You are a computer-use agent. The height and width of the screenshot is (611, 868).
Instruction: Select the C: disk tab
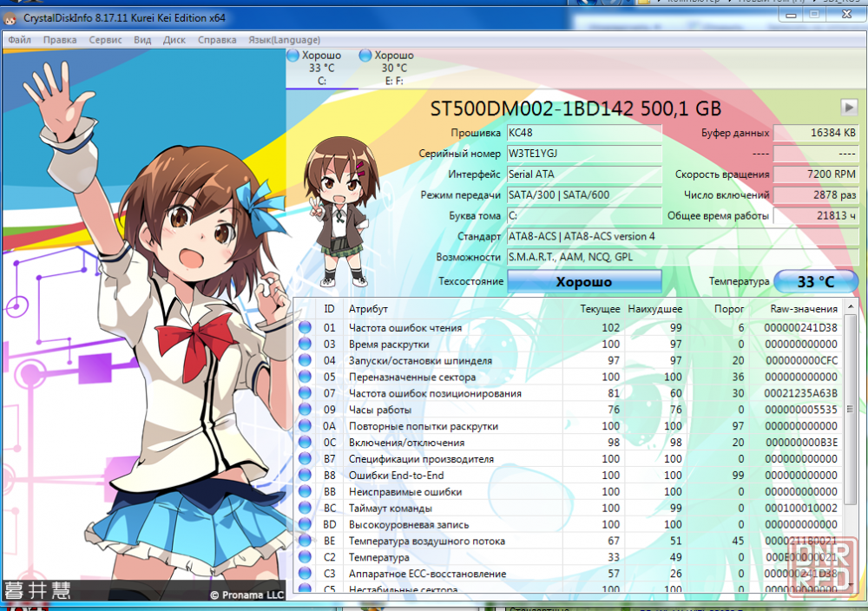[322, 68]
